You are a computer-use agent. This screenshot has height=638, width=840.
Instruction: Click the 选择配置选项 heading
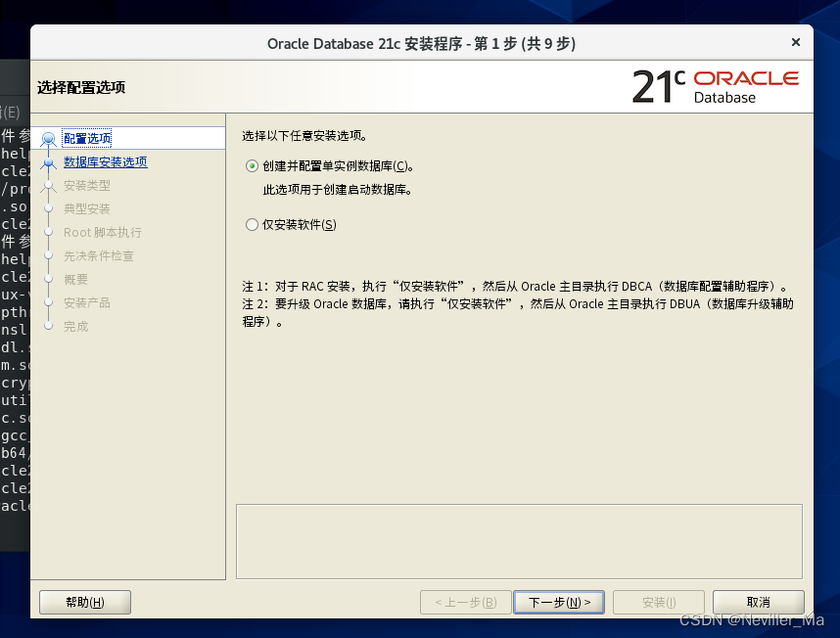pos(81,87)
